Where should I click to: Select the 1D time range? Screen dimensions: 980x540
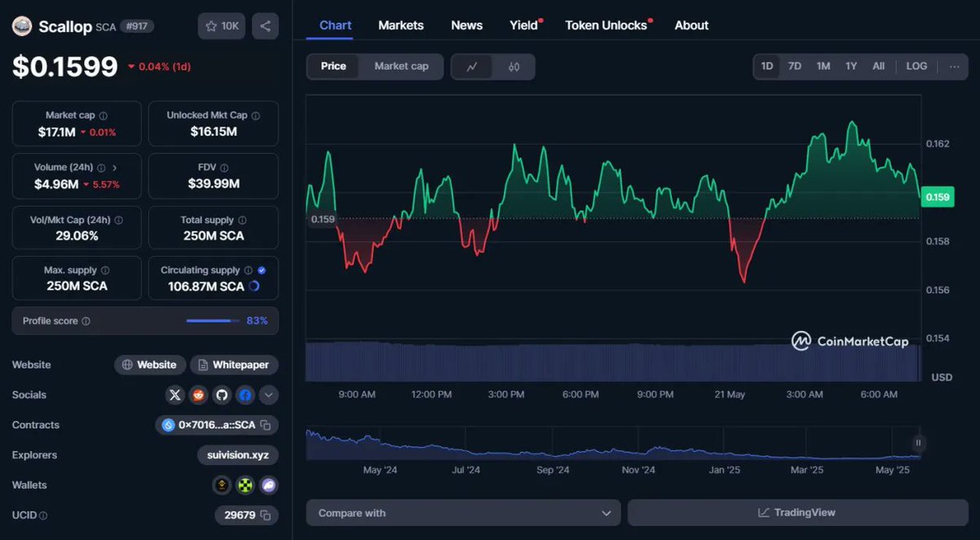(767, 66)
